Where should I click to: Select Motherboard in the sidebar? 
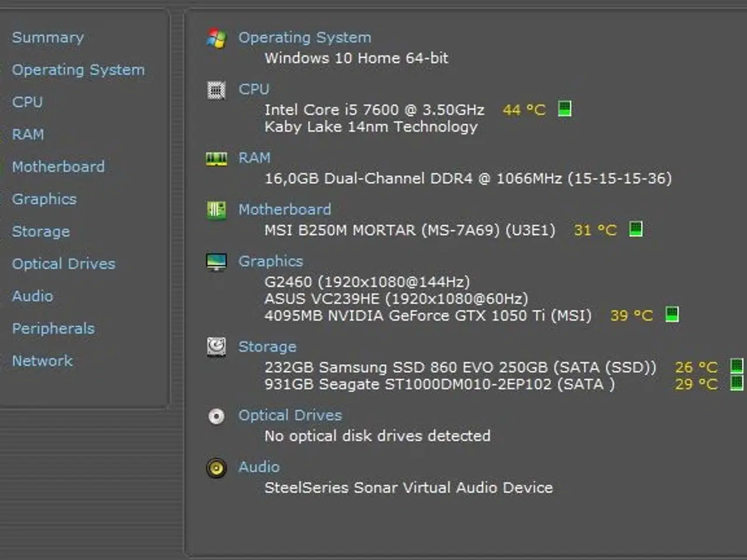tap(58, 167)
